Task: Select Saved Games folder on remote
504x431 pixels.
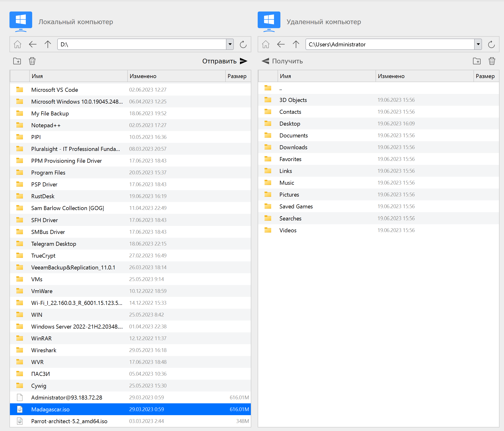Action: pos(379,206)
